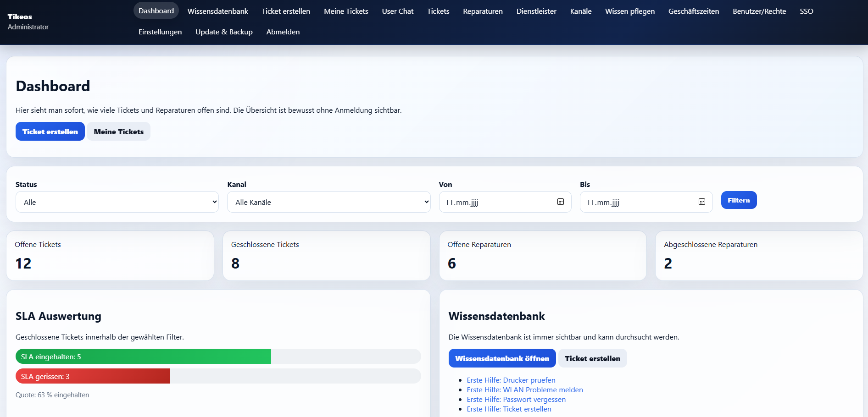Open Meine Tickets in top navigation

point(346,11)
